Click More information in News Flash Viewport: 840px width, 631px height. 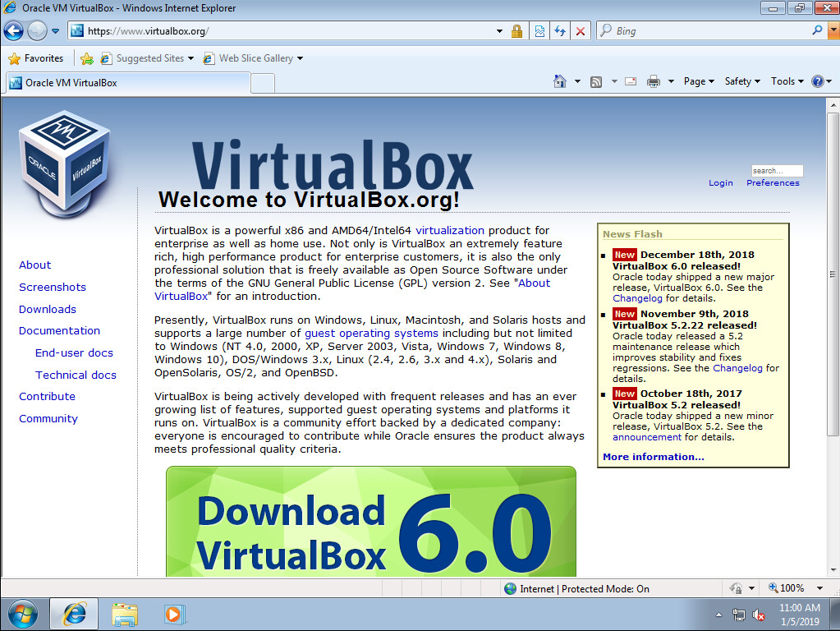(653, 457)
